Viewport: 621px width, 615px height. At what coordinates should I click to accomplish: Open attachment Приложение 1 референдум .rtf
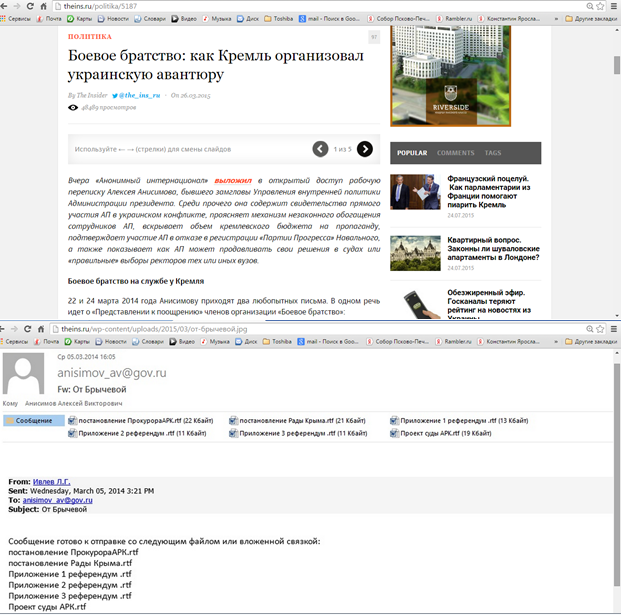pyautogui.click(x=459, y=421)
